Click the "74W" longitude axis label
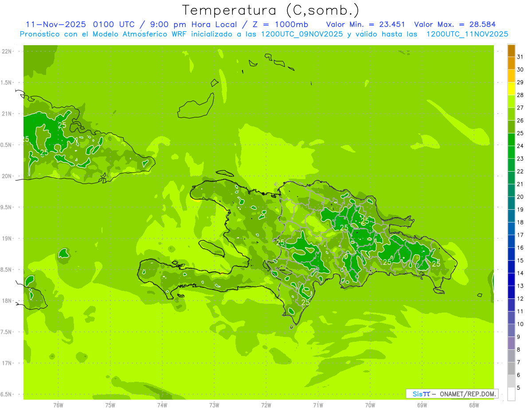 tap(162, 405)
